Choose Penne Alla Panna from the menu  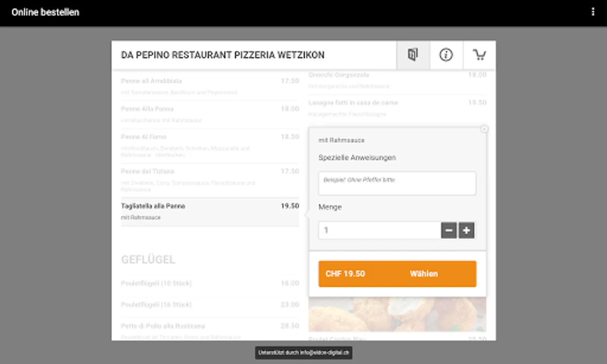(209, 114)
